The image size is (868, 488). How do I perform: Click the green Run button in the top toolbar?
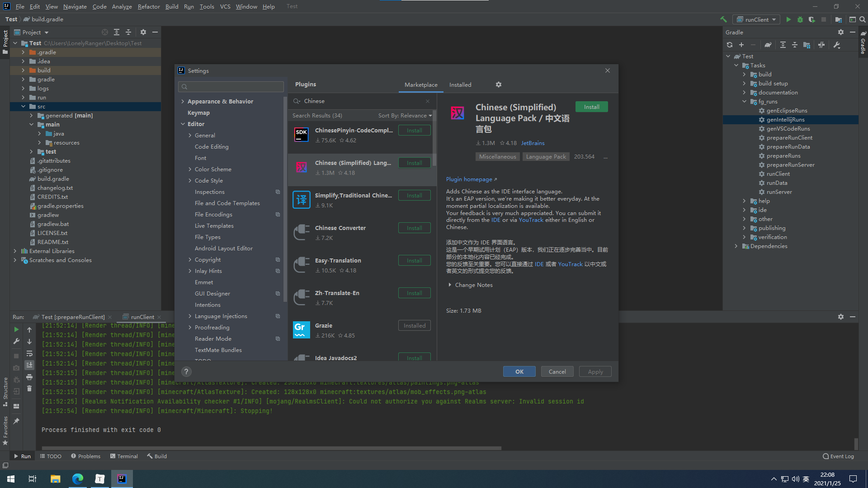[788, 19]
